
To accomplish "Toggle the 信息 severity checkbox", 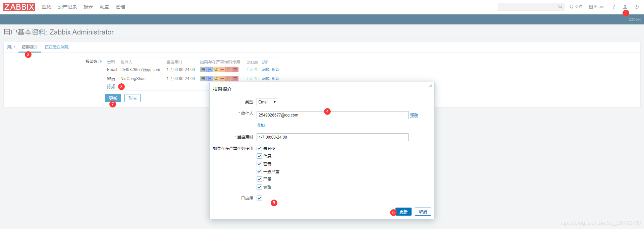I will pos(259,156).
